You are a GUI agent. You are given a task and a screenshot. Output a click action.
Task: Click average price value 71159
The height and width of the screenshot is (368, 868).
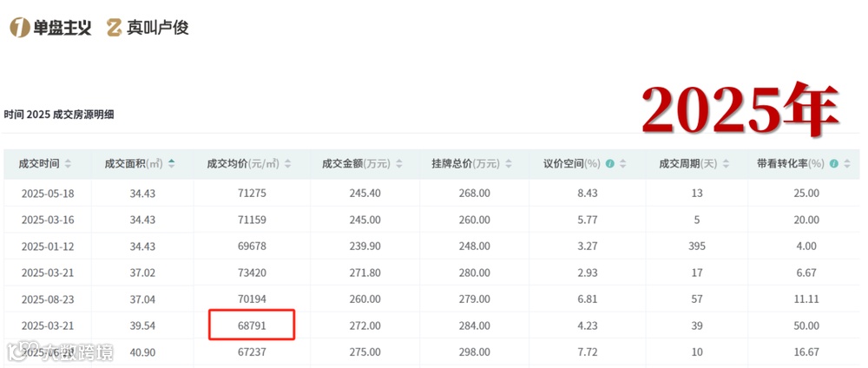[252, 220]
